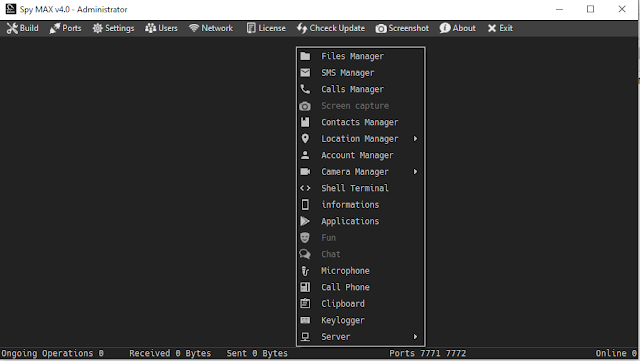Image resolution: width=640 pixels, height=361 pixels.
Task: Click the Spy MAX title bar app icon
Action: pyautogui.click(x=11, y=9)
